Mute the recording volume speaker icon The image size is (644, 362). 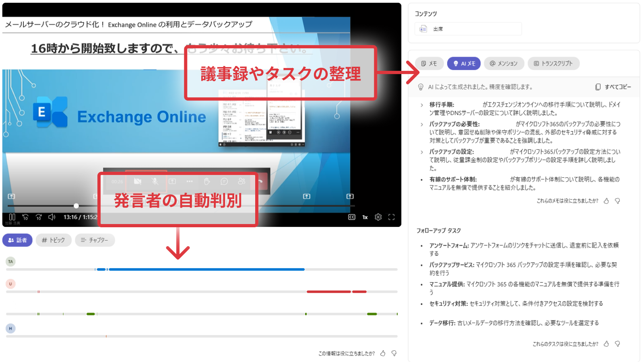point(52,217)
